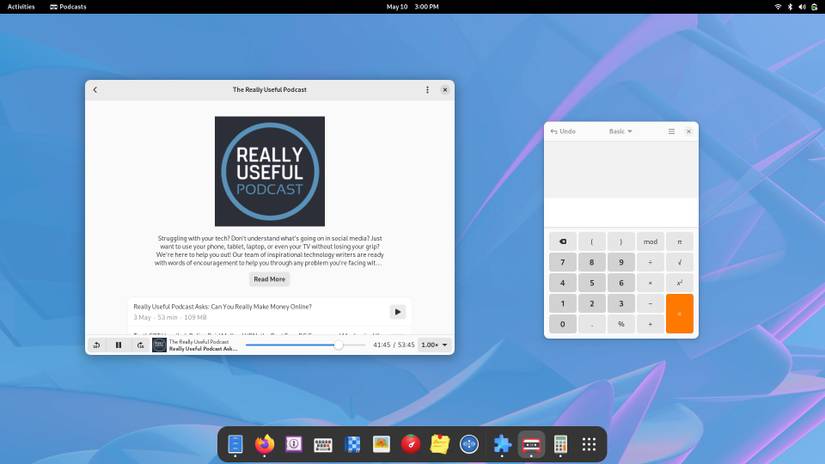825x464 pixels.
Task: Open the purple password-manager icon in dock
Action: pos(294,445)
